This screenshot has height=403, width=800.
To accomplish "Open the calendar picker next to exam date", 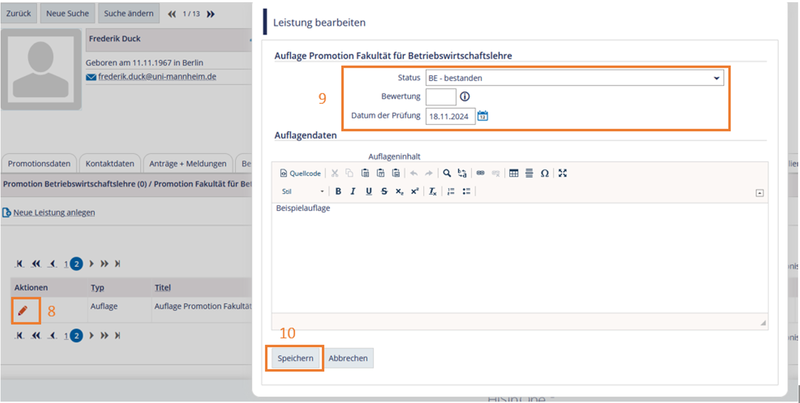I will coord(483,116).
